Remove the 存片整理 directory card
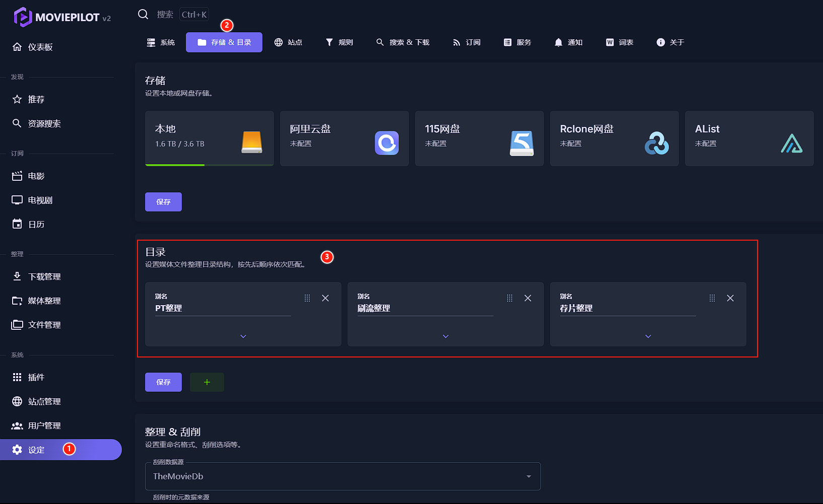This screenshot has width=823, height=504. click(730, 298)
